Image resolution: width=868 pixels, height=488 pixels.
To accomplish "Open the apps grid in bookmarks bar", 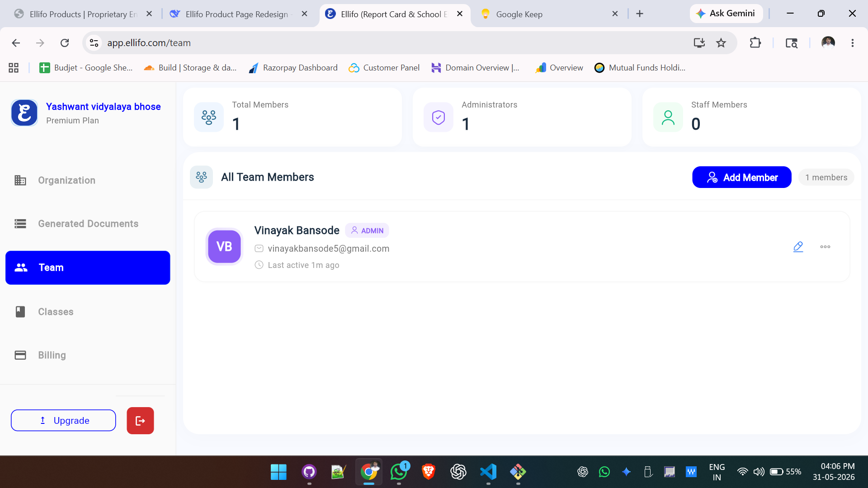I will [x=14, y=68].
